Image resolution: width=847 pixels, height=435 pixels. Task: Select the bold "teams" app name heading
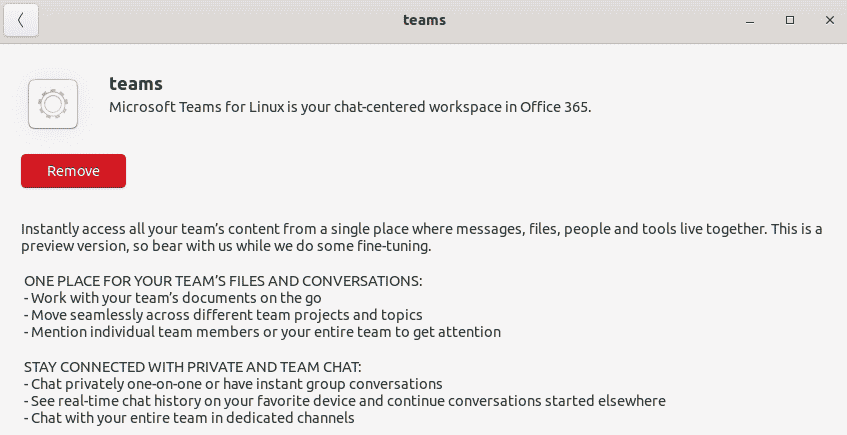coord(136,84)
